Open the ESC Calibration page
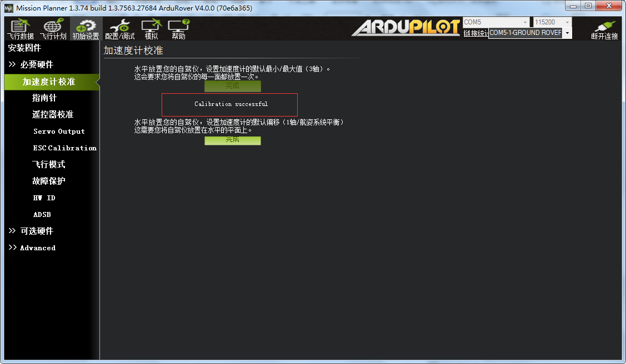626x364 pixels. tap(64, 148)
